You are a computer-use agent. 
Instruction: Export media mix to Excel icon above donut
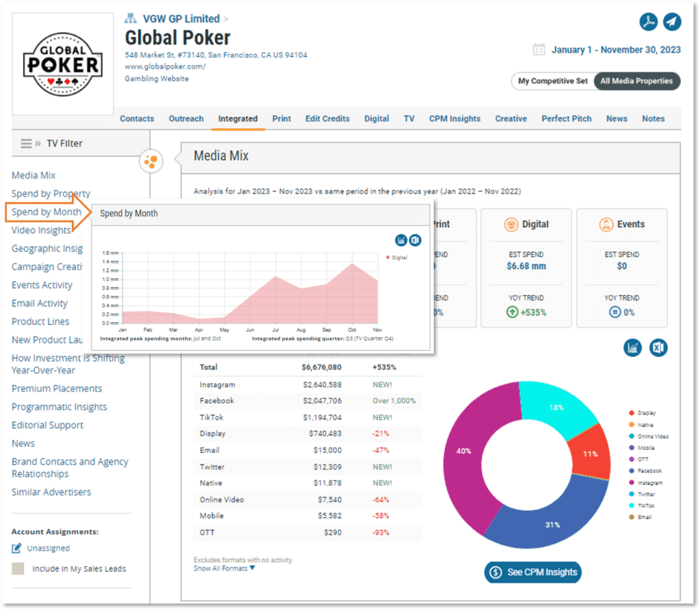658,348
